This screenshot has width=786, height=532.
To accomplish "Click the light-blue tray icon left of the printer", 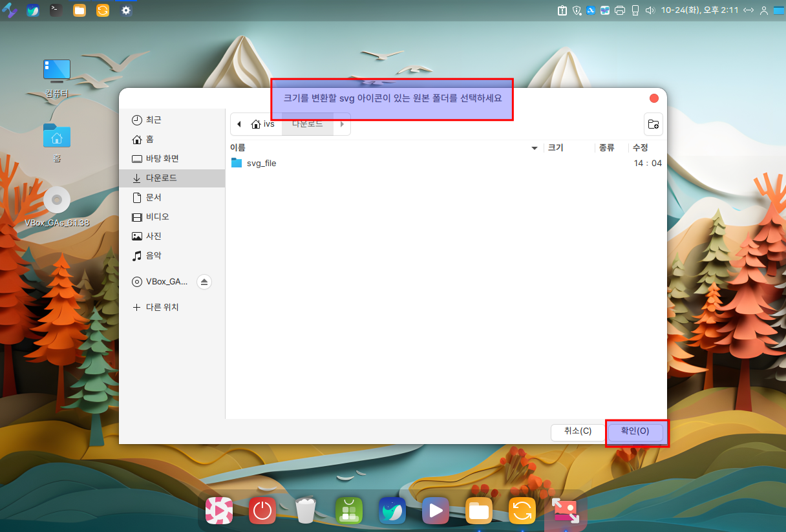I will tap(605, 10).
